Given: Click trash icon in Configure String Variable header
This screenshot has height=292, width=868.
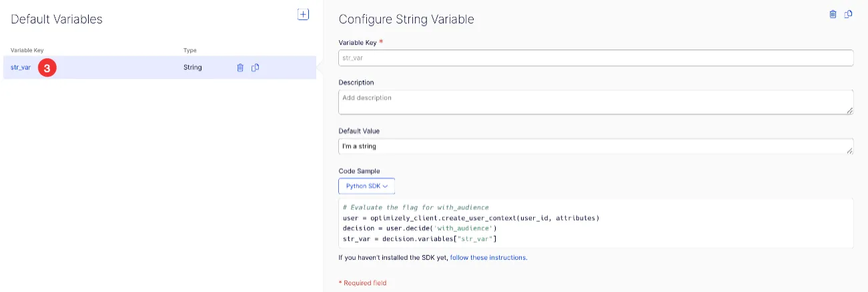Looking at the screenshot, I should coord(833,14).
